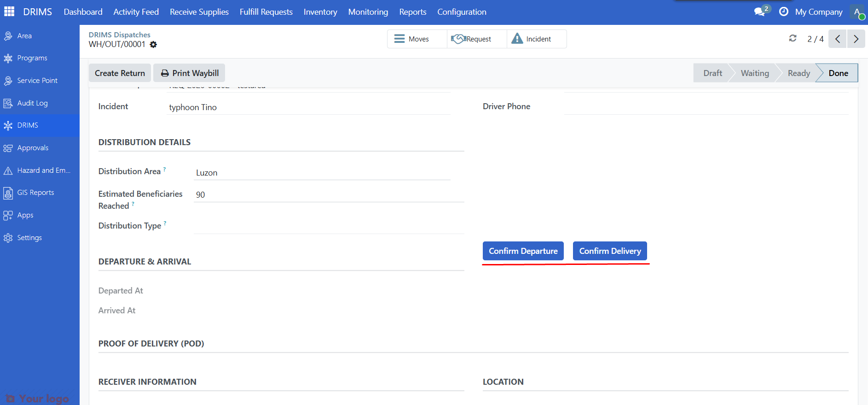
Task: Click the Confirm Departure button
Action: coord(523,251)
